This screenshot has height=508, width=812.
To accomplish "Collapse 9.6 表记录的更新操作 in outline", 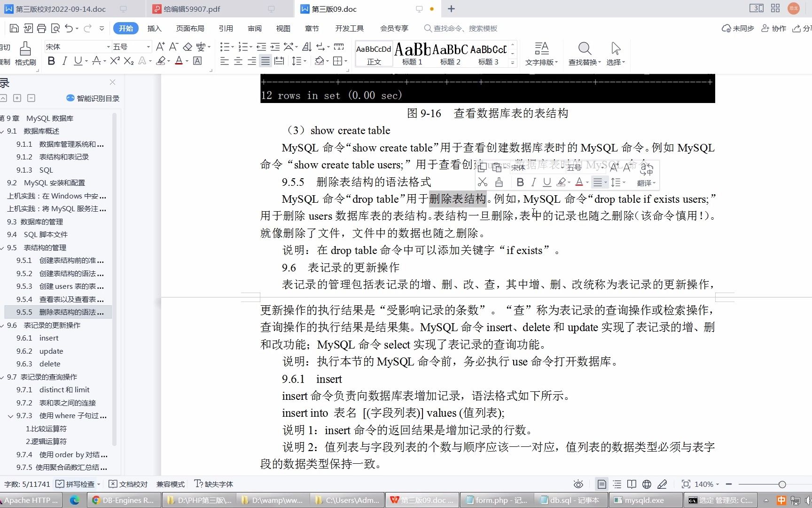I will click(3, 325).
